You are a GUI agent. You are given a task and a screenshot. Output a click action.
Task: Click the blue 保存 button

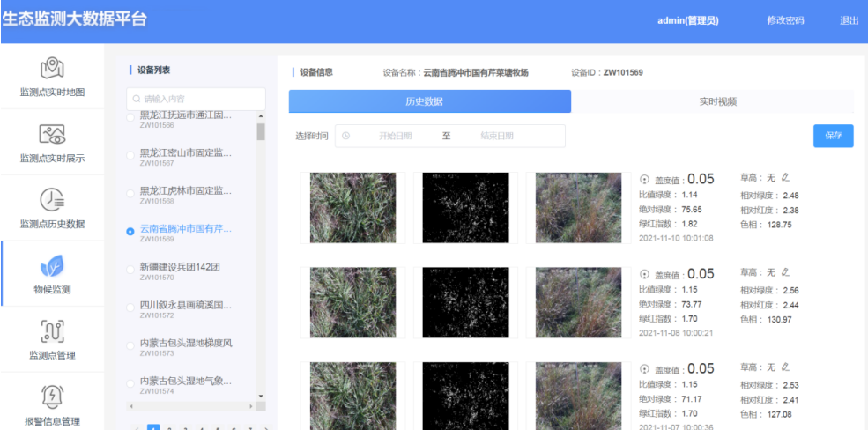833,136
